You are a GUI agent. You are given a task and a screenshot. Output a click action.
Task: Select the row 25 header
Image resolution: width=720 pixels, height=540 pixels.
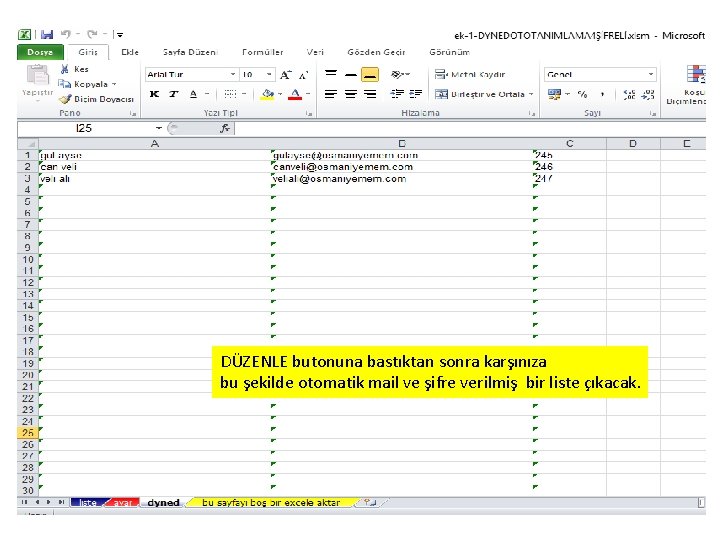(x=28, y=433)
